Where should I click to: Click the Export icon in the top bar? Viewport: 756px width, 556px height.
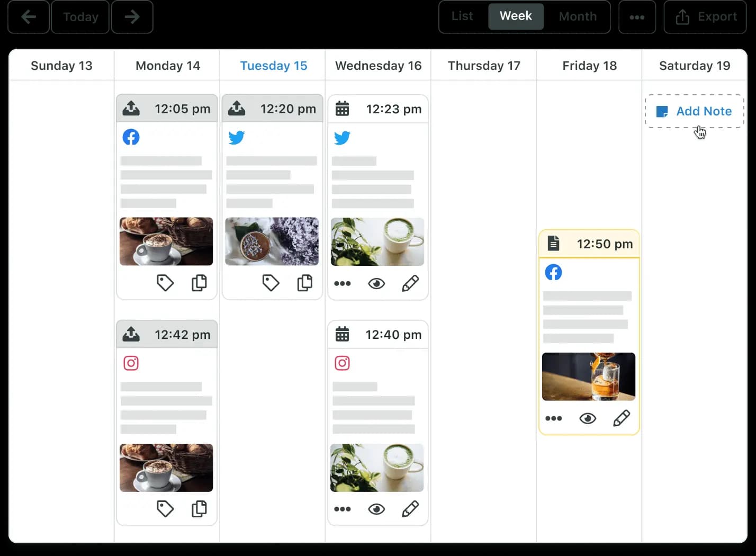click(682, 16)
